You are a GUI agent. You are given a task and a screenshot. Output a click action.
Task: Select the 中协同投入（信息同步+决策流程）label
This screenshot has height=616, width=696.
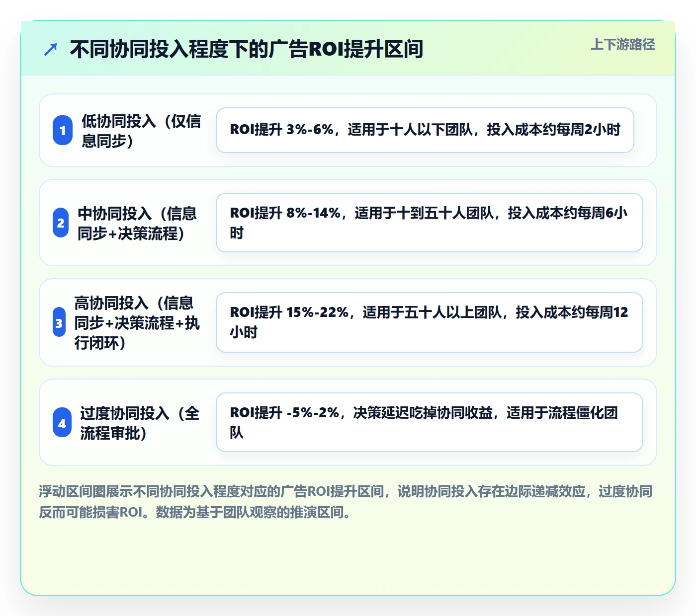coord(137,223)
